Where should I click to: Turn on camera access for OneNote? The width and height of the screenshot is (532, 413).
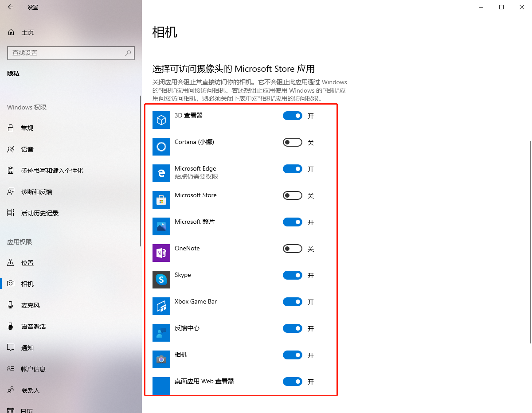click(x=292, y=249)
